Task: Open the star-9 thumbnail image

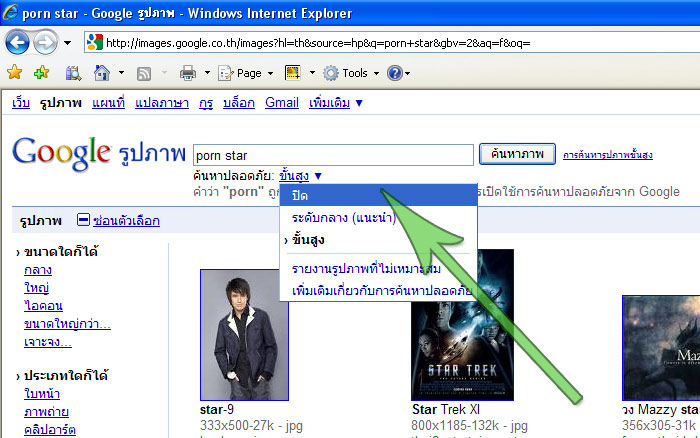Action: (245, 335)
